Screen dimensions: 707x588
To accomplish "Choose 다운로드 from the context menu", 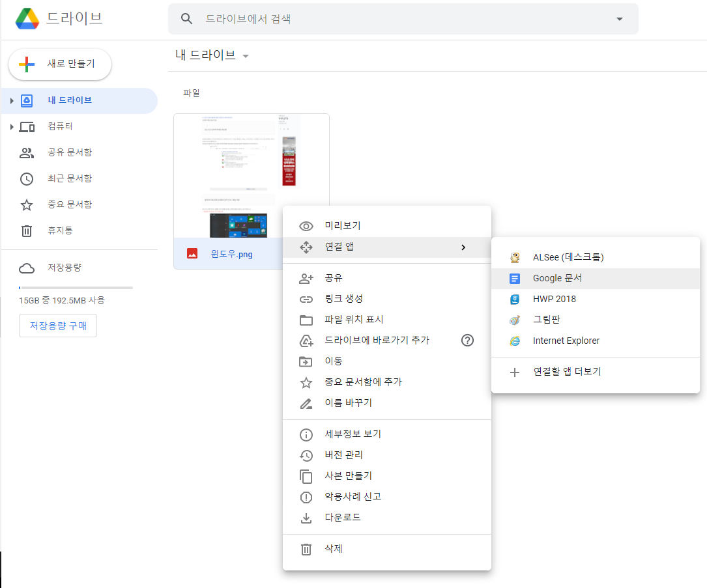I will pos(387,517).
